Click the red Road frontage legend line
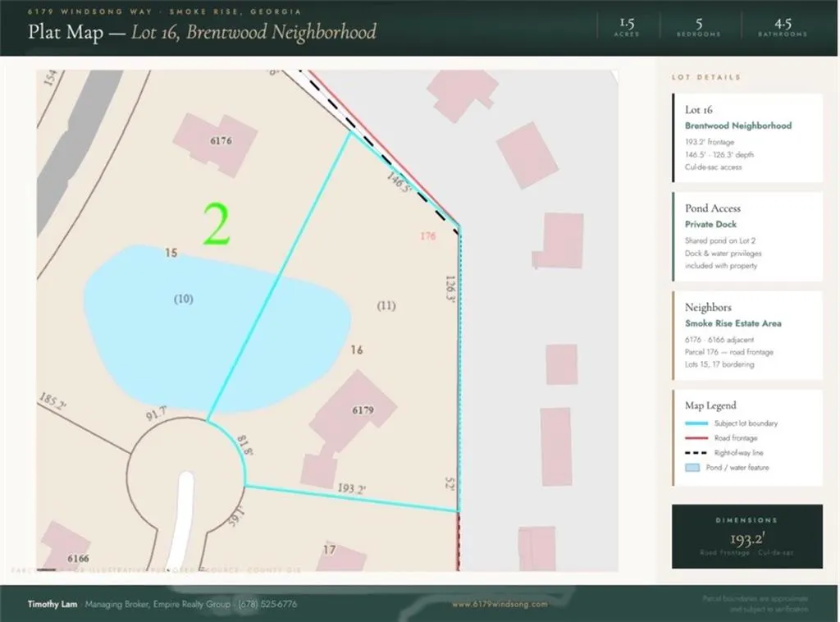The width and height of the screenshot is (840, 622). [x=696, y=438]
